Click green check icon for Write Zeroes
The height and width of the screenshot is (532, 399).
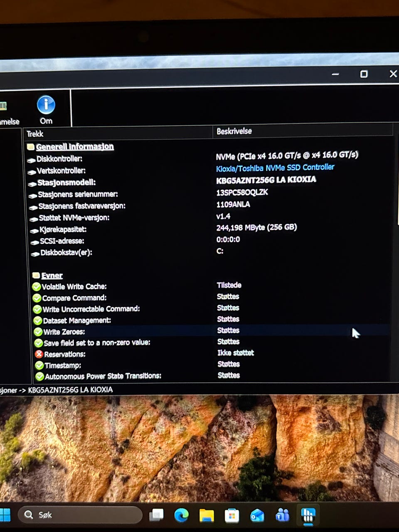(x=38, y=332)
